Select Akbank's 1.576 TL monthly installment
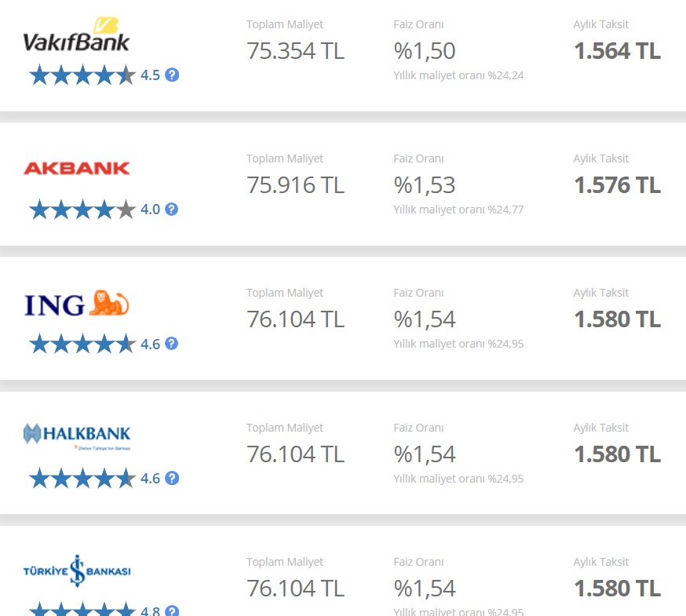Image resolution: width=686 pixels, height=616 pixels. click(617, 185)
